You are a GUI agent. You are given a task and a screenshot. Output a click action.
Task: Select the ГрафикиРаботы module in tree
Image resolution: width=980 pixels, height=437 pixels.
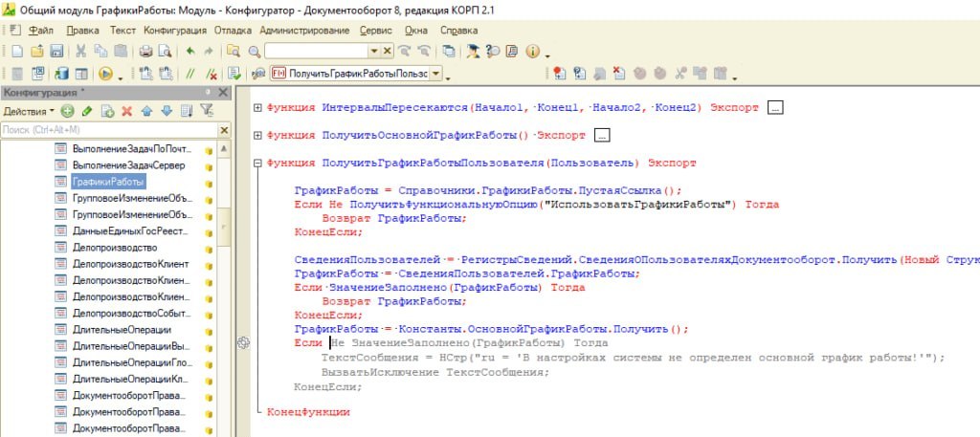pos(108,182)
